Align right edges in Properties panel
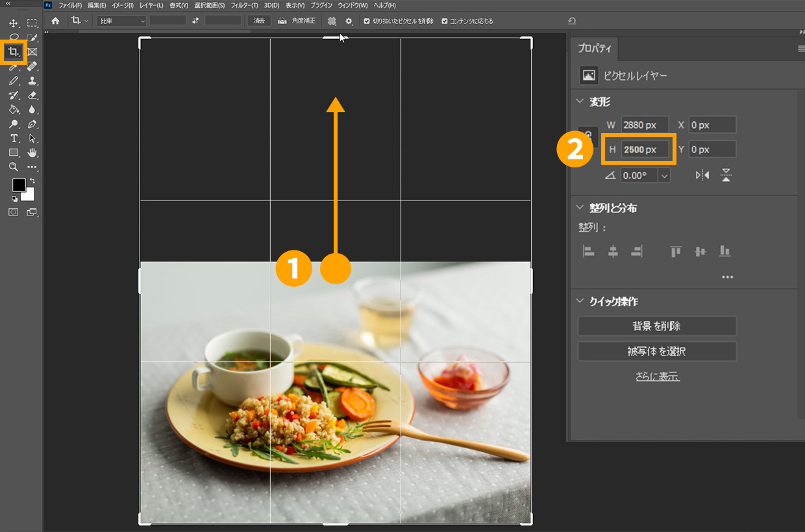Viewport: 805px width, 532px height. tap(637, 251)
